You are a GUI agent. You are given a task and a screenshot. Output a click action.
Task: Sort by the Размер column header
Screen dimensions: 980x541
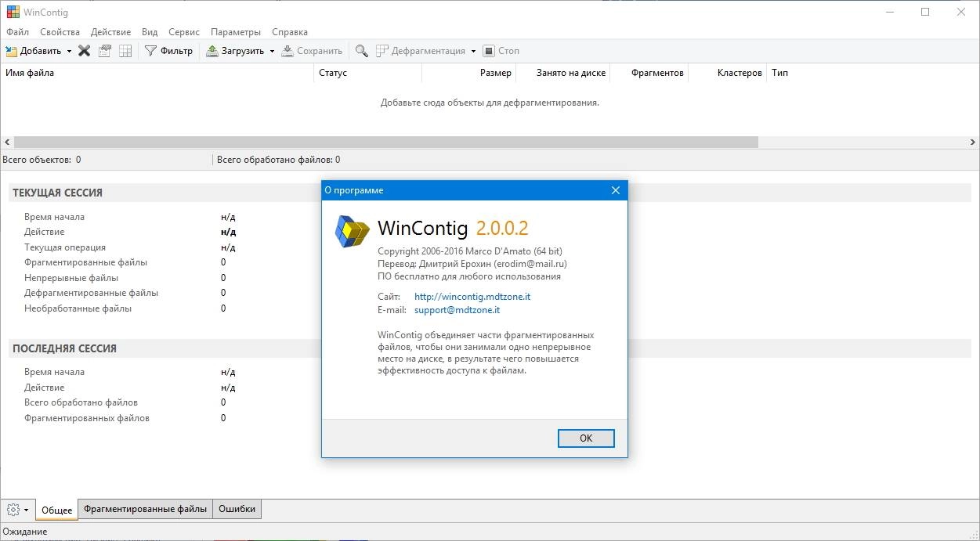click(468, 73)
